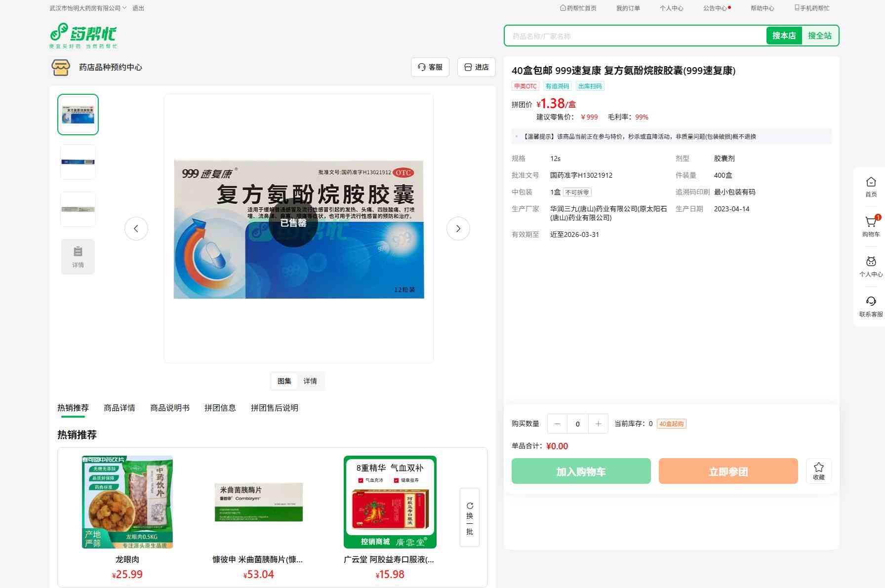Click the contact customer service headset icon

click(871, 302)
